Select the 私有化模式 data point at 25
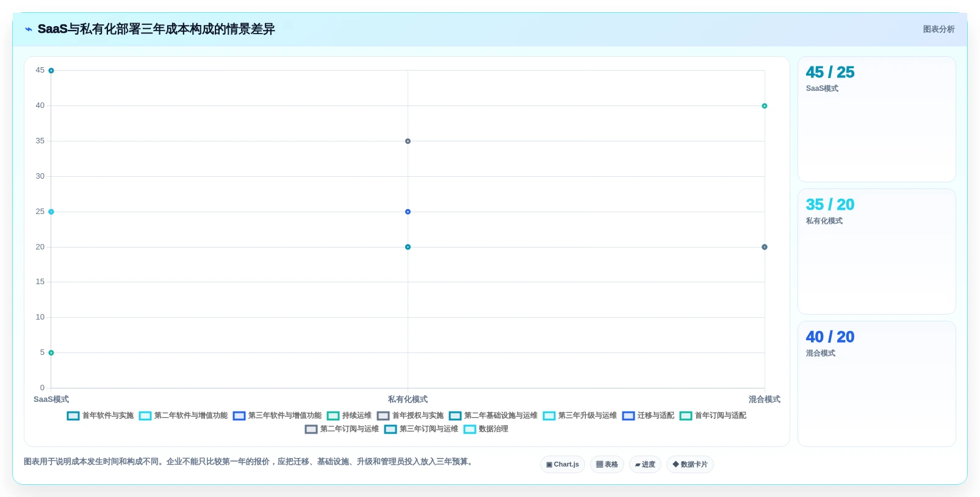This screenshot has height=497, width=980. click(x=408, y=212)
